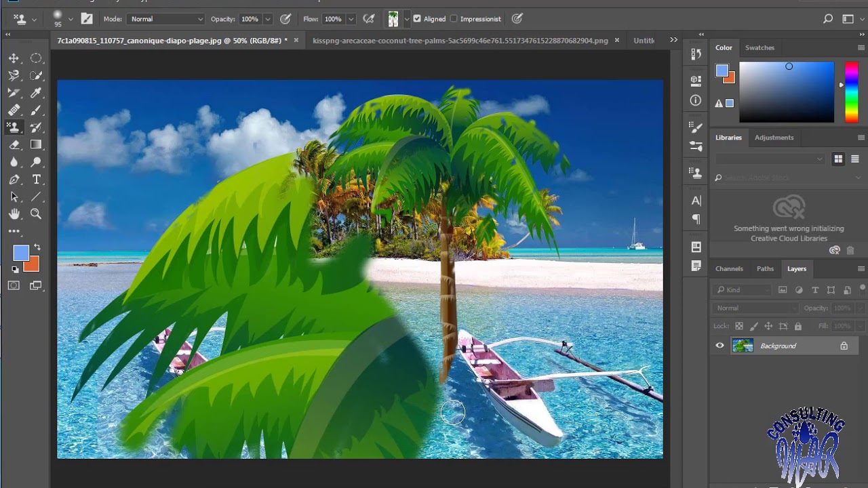Close the canonique-diapo-plage.jpg tab

pyautogui.click(x=296, y=41)
